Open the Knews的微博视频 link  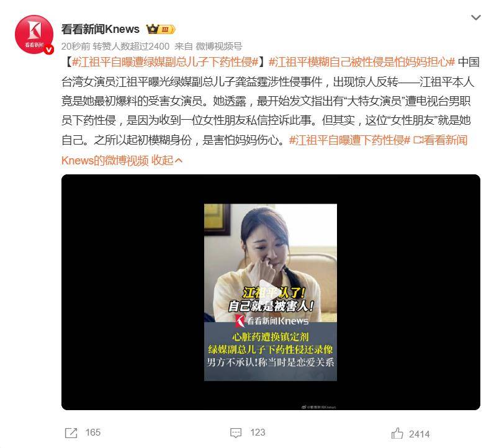point(105,160)
